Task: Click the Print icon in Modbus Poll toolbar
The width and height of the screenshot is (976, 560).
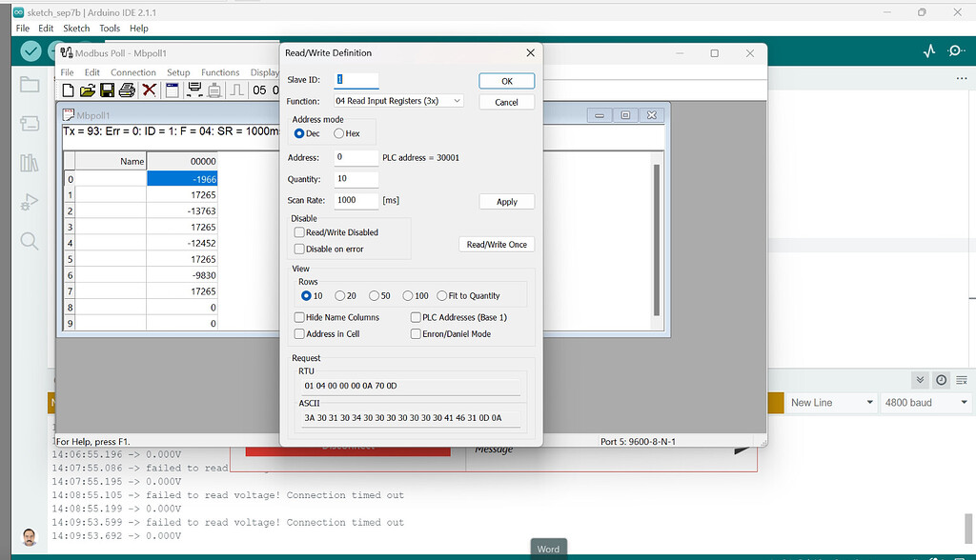Action: (127, 90)
